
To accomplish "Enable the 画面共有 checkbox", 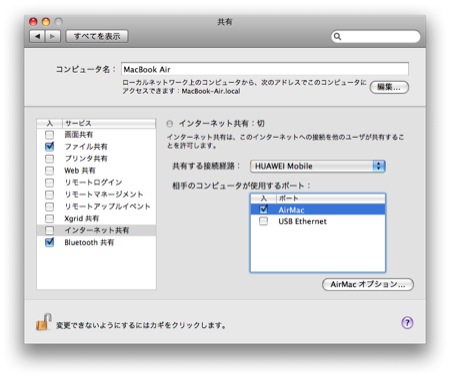I will 49,135.
